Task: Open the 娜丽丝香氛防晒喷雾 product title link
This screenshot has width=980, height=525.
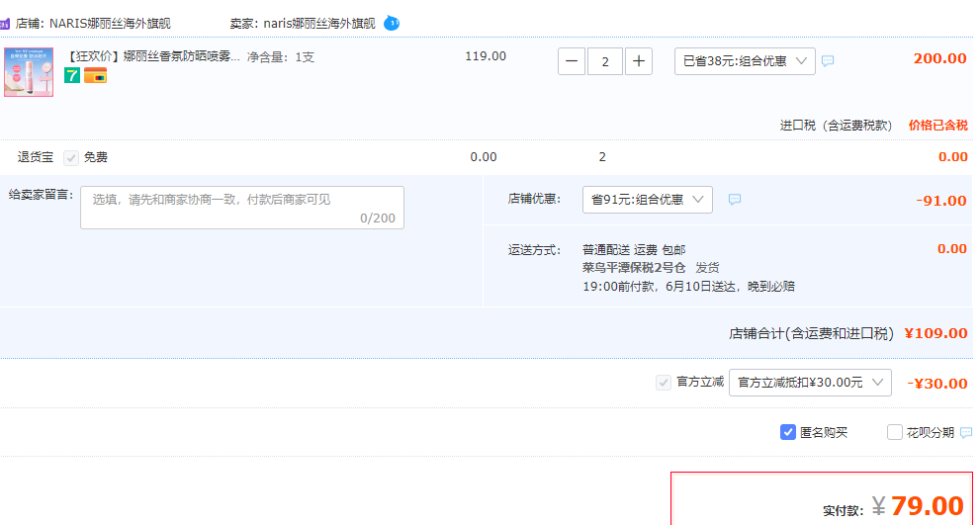Action: pyautogui.click(x=153, y=57)
